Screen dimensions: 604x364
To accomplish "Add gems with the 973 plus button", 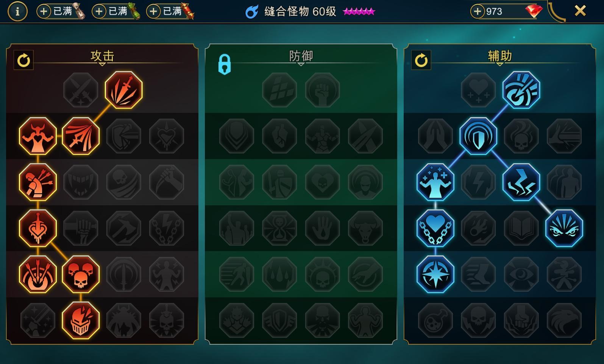I will (x=478, y=11).
